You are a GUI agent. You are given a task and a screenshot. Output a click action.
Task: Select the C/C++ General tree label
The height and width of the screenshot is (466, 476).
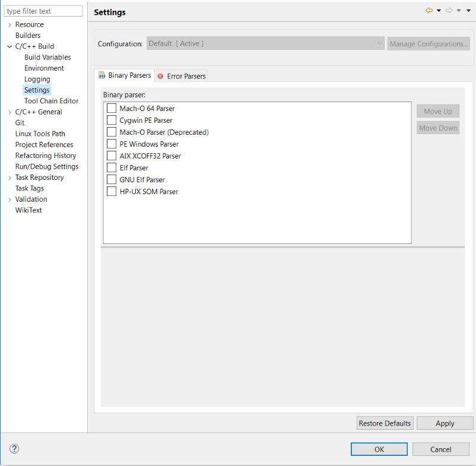coord(38,112)
